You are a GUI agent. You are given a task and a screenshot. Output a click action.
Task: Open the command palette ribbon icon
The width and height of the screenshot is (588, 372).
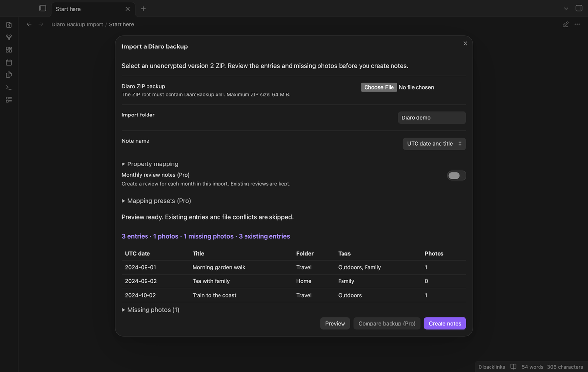pyautogui.click(x=9, y=87)
